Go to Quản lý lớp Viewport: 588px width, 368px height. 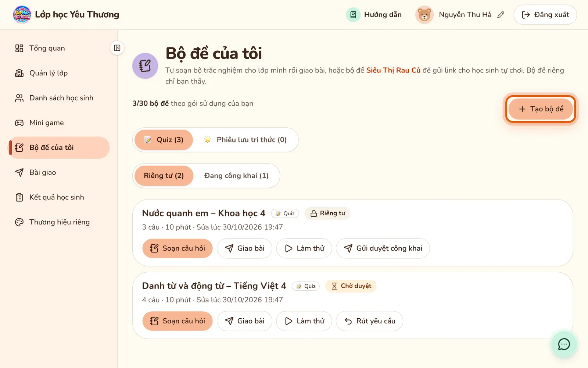pyautogui.click(x=59, y=73)
